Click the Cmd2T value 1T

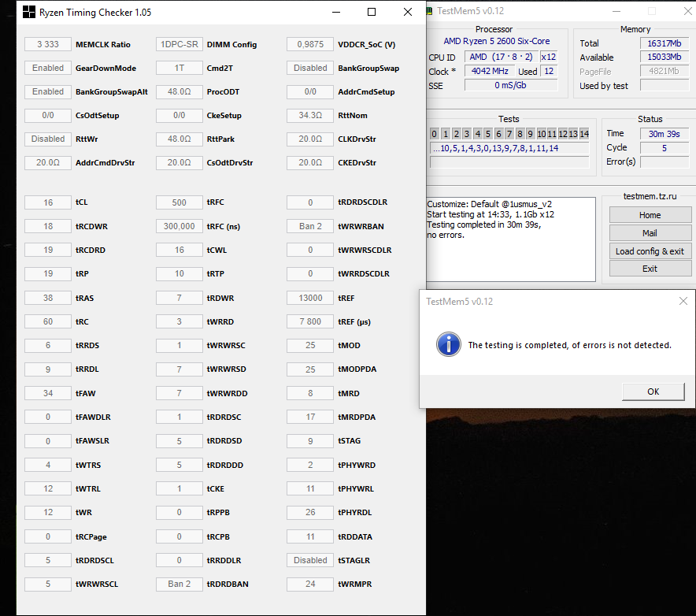point(180,68)
